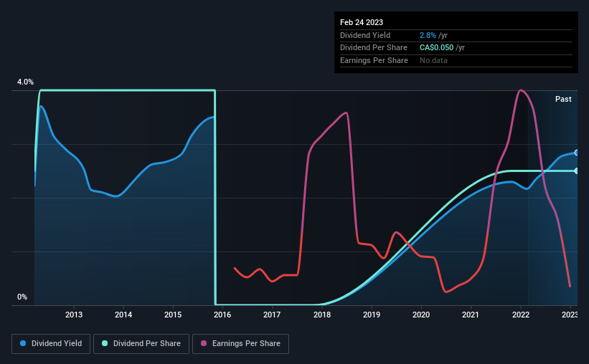Screen dimensions: 589x364
Task: Click the 0% y-axis label
Action: click(22, 297)
